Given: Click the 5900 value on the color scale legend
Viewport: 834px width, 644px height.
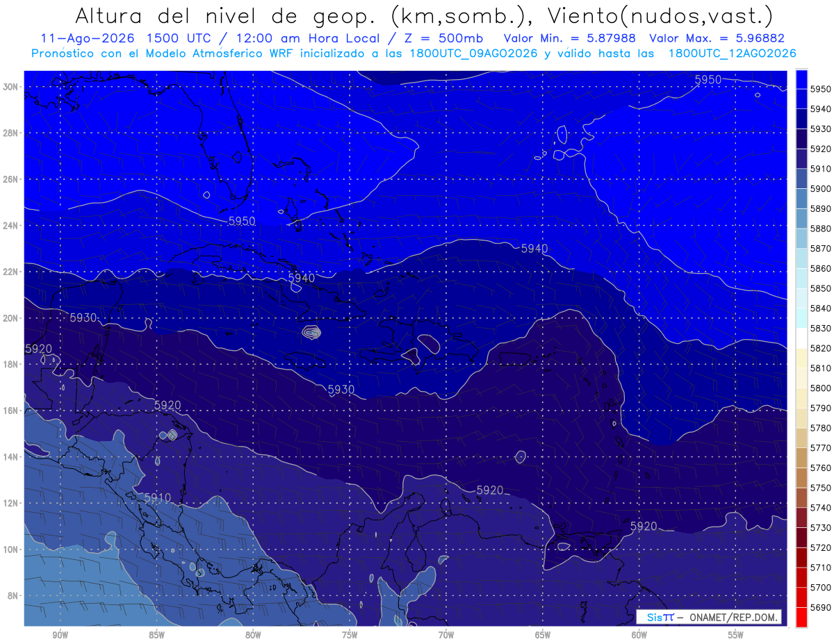Looking at the screenshot, I should coord(820,189).
